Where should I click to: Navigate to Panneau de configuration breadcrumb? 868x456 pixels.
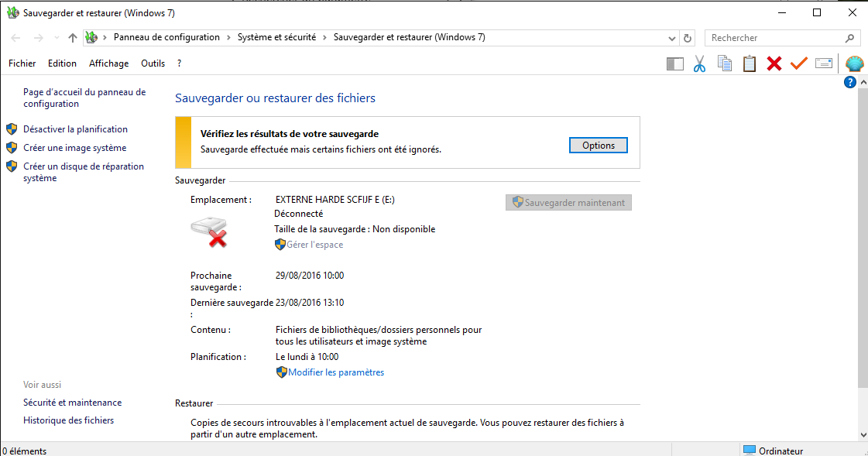[x=166, y=37]
